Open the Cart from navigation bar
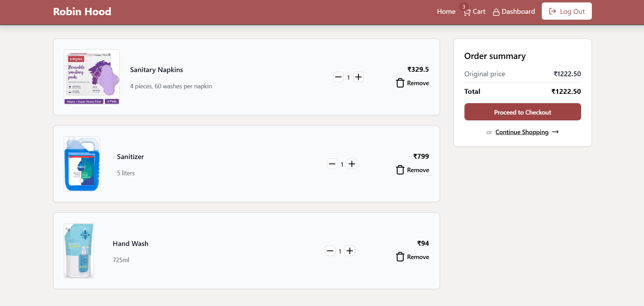The width and height of the screenshot is (644, 306). 474,12
